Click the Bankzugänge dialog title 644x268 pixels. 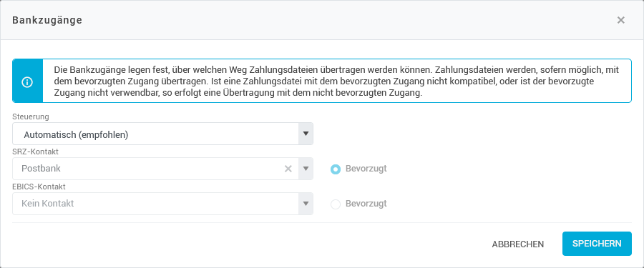47,20
